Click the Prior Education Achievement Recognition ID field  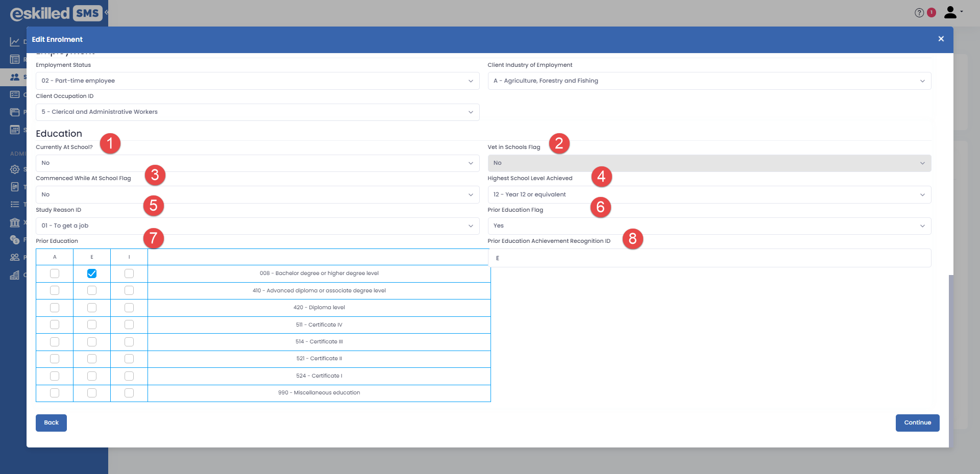[x=709, y=258]
